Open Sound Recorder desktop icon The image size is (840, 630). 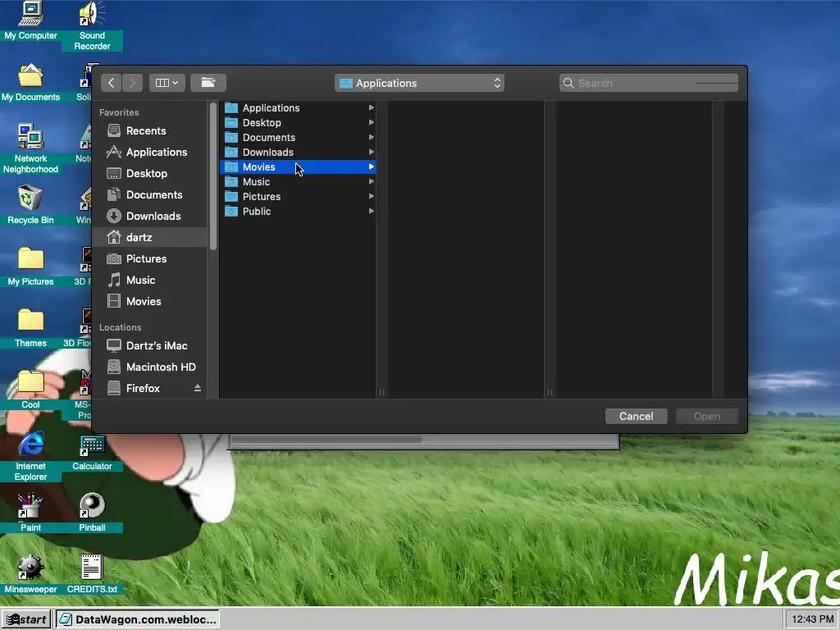[x=92, y=26]
